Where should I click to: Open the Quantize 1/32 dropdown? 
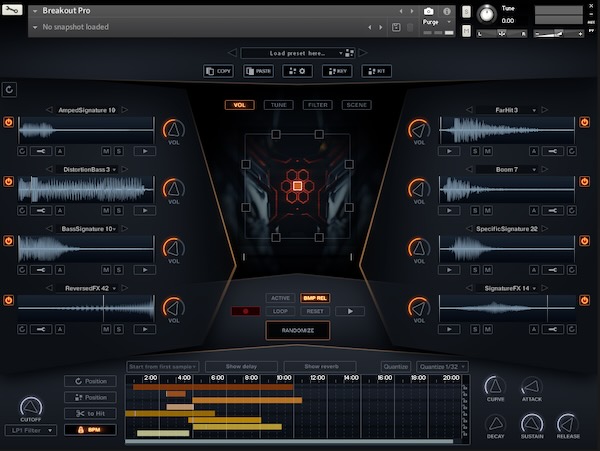[442, 366]
